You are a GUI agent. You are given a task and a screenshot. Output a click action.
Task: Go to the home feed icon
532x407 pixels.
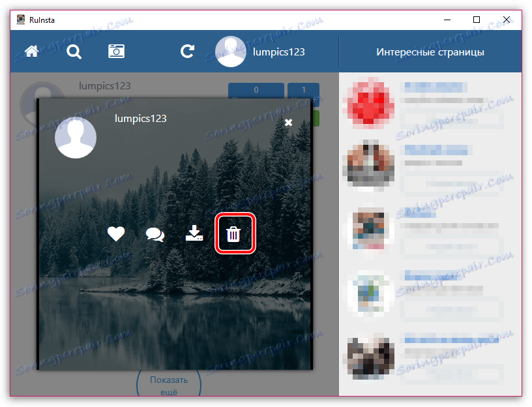coord(31,52)
